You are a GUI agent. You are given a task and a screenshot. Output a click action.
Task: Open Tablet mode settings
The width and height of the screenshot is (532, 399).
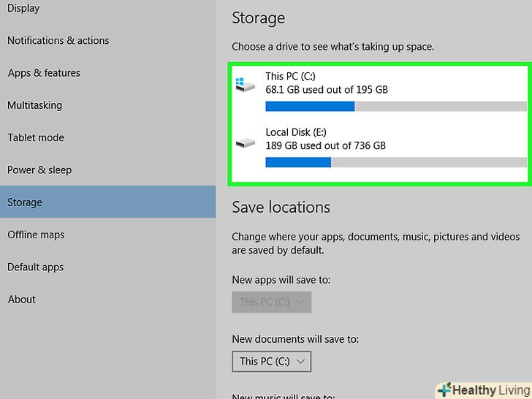tap(36, 137)
